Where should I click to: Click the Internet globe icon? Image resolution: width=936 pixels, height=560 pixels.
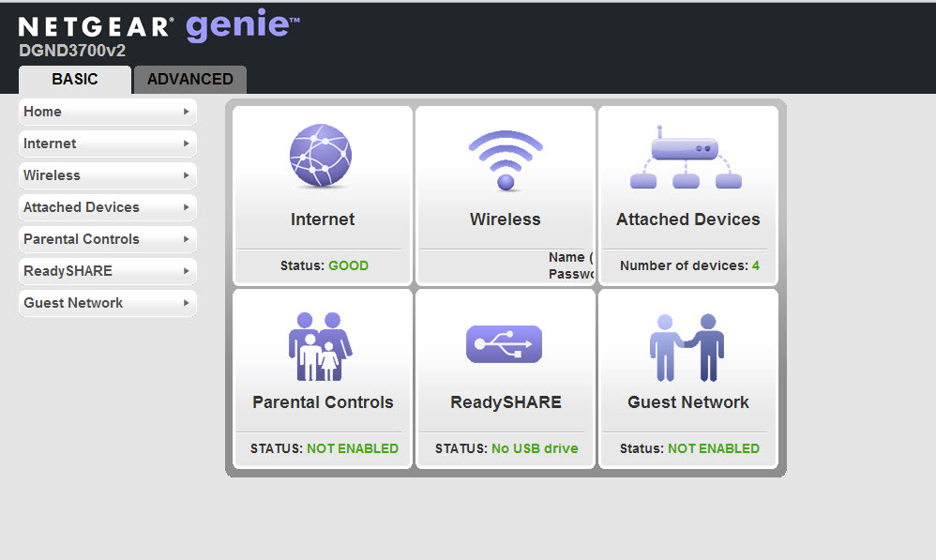tap(321, 155)
